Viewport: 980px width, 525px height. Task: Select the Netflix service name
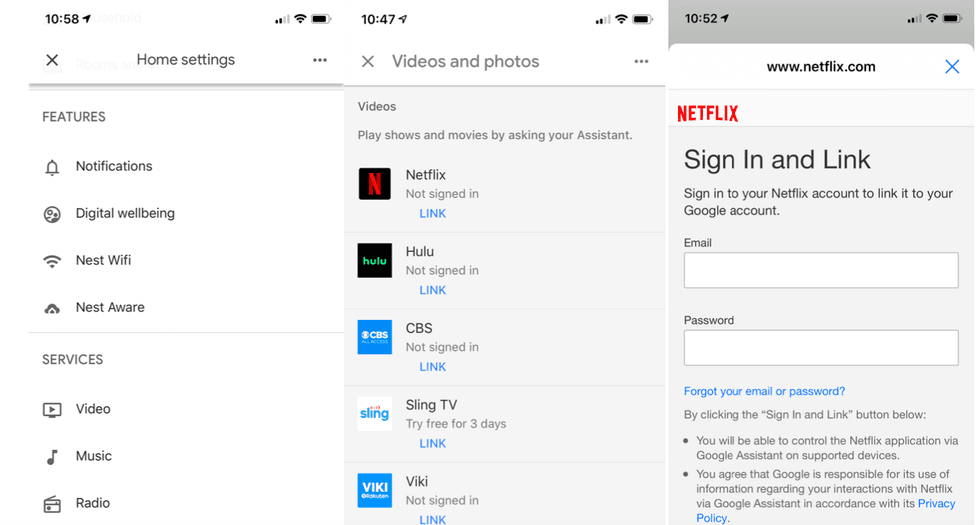426,175
